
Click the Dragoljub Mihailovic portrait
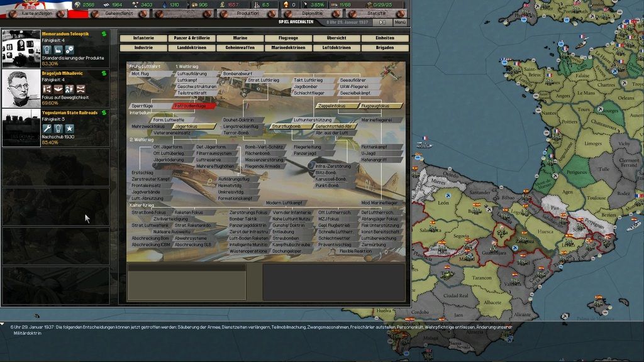tap(21, 88)
